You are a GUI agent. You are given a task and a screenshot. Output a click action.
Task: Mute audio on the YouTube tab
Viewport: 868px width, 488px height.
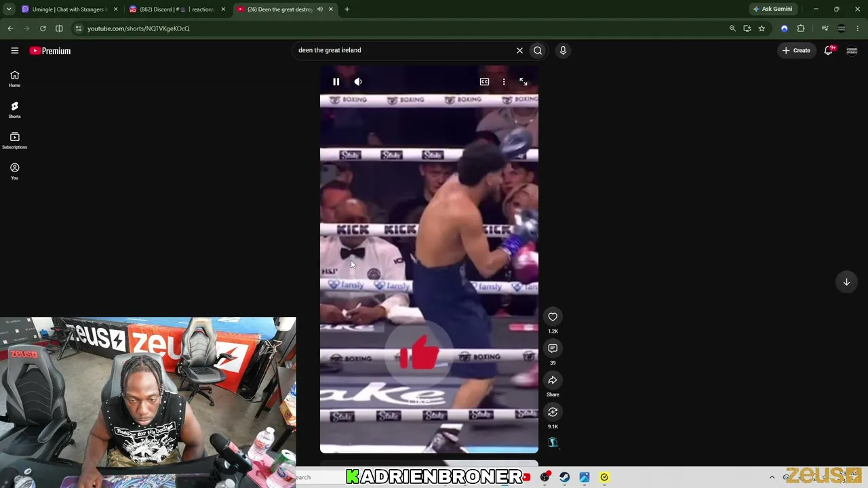point(319,9)
